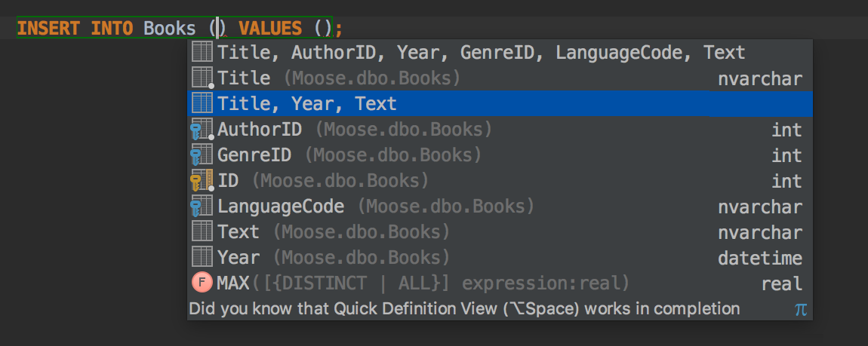
Task: Click the INSERT keyword in the SQL statement
Action: (x=48, y=28)
